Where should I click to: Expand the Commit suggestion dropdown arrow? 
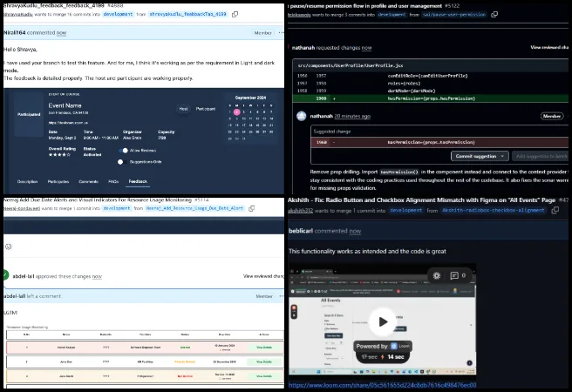coord(503,156)
